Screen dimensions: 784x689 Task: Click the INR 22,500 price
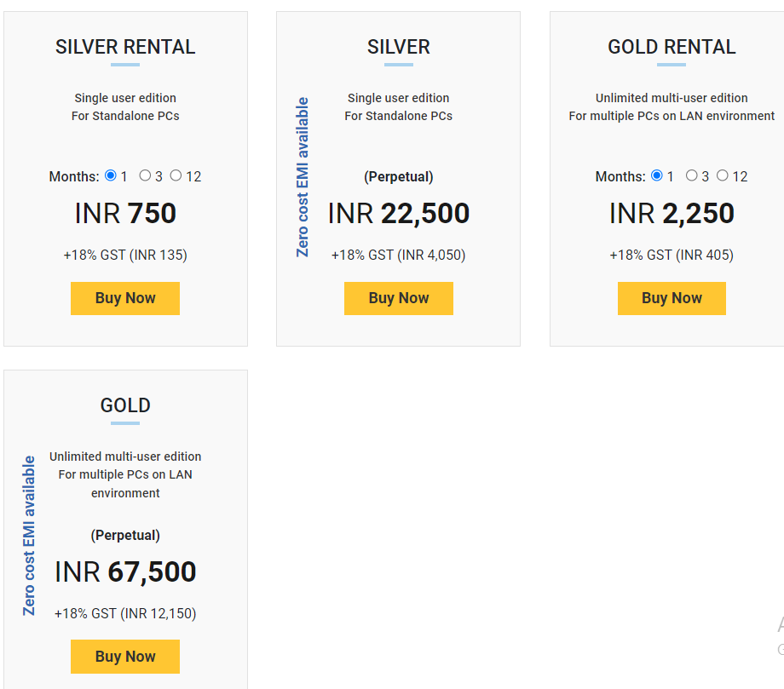pos(399,213)
